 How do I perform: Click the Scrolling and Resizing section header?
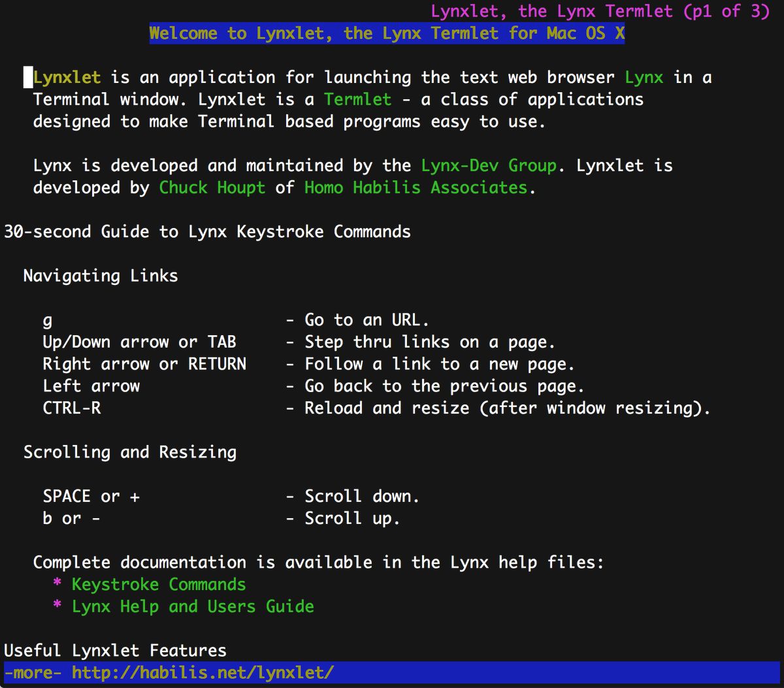pos(130,451)
